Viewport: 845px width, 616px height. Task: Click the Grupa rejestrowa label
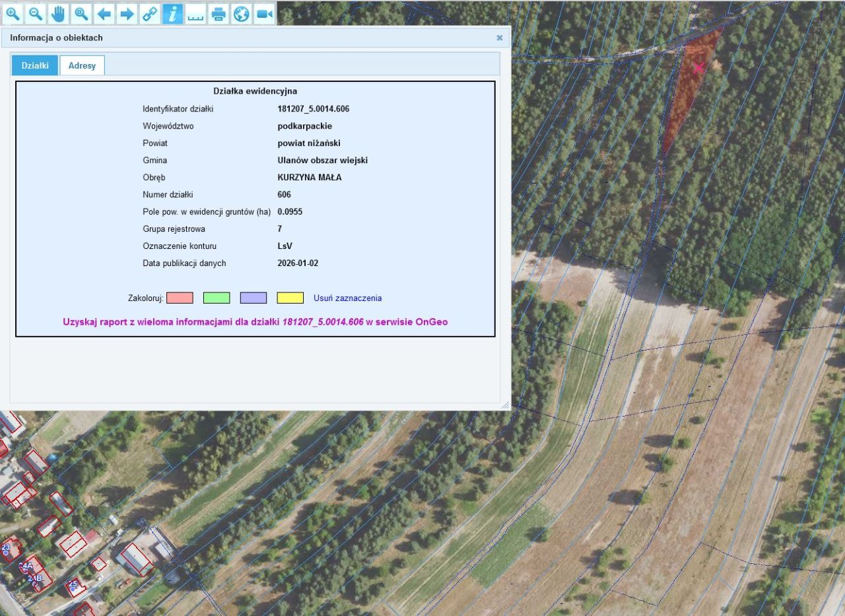[174, 229]
